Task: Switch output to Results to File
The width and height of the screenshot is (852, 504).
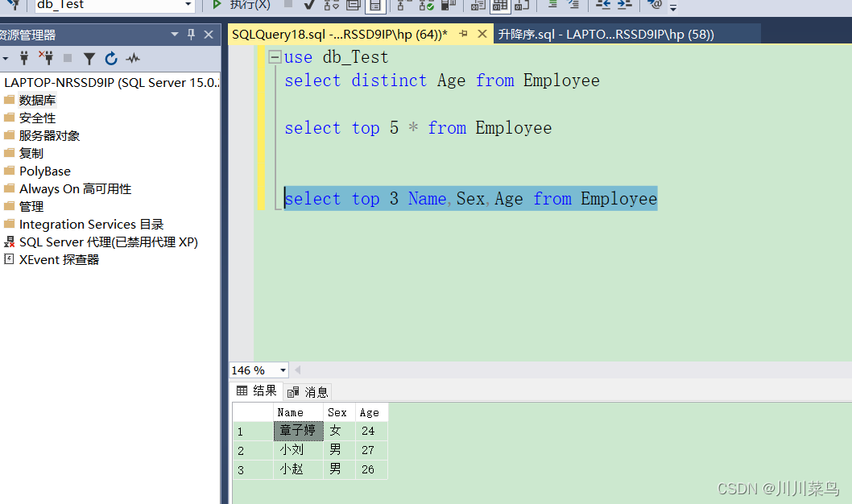Action: click(x=522, y=5)
